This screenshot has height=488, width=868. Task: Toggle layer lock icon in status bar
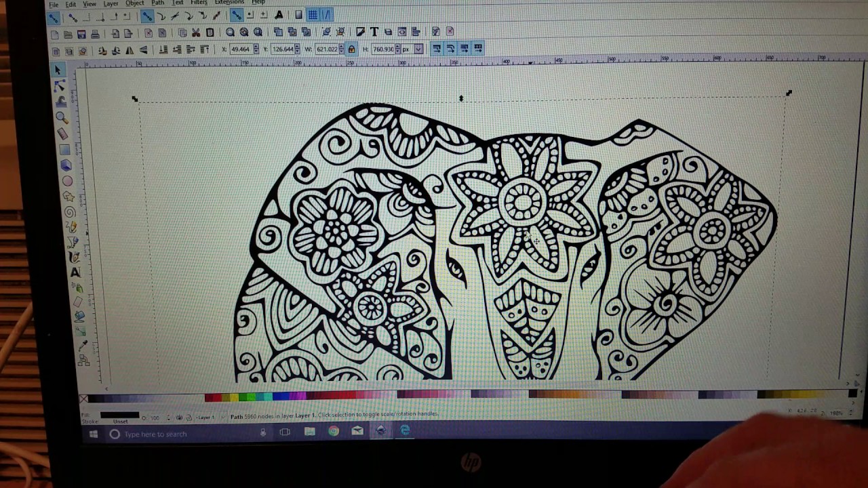tap(189, 418)
